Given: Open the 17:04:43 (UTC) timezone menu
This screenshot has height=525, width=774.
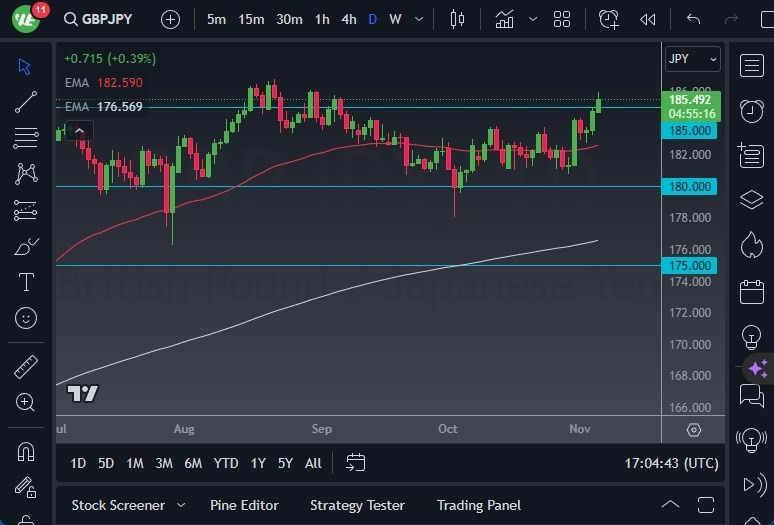Looking at the screenshot, I should tap(671, 463).
